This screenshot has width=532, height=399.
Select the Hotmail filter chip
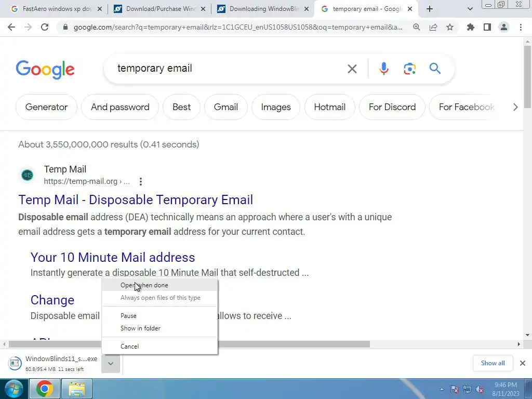click(x=330, y=107)
